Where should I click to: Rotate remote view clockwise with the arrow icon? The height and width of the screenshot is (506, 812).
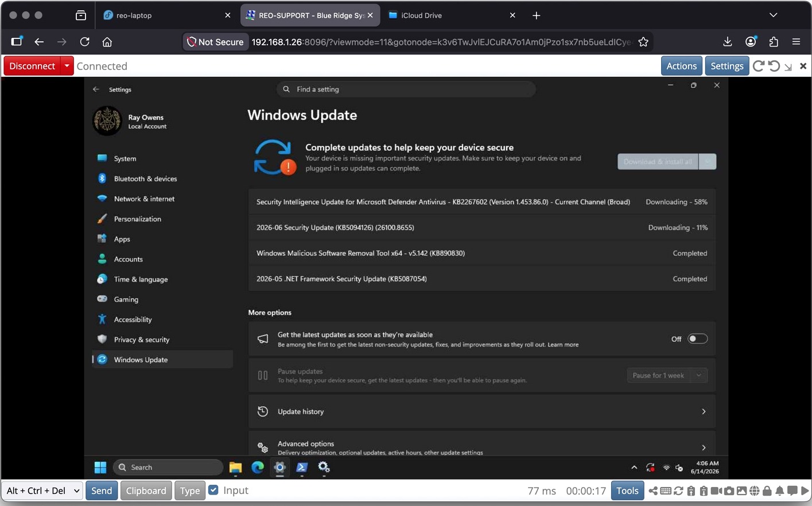(x=758, y=66)
